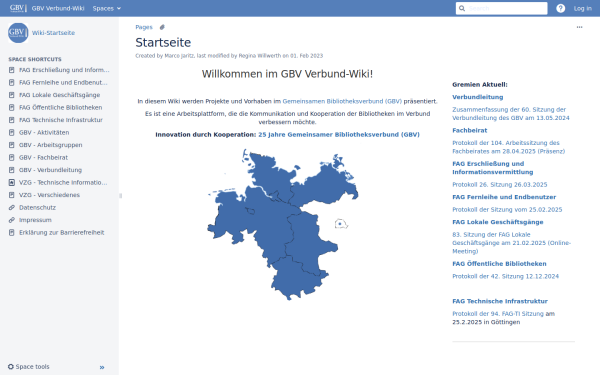This screenshot has height=375, width=600.
Task: Click page icon beside Erklärung zur Barrierefreiheit
Action: pyautogui.click(x=11, y=233)
